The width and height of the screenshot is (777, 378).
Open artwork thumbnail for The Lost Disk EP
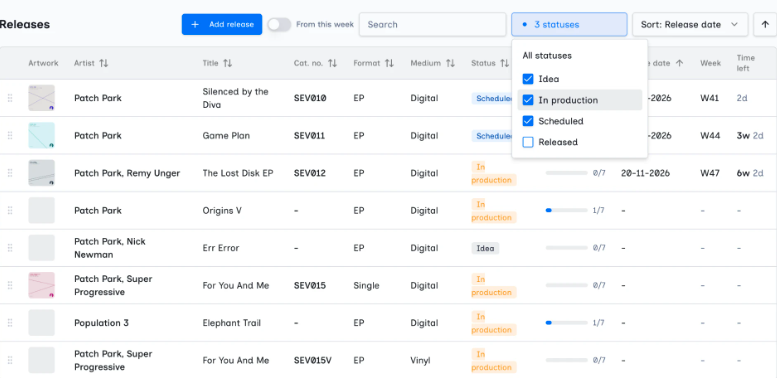[42, 173]
